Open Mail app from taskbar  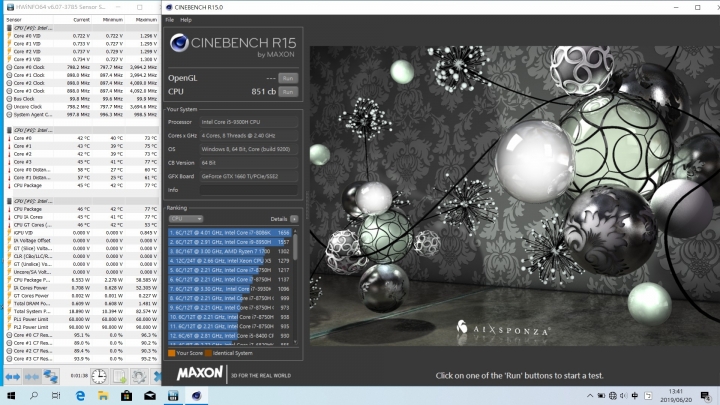pos(150,395)
